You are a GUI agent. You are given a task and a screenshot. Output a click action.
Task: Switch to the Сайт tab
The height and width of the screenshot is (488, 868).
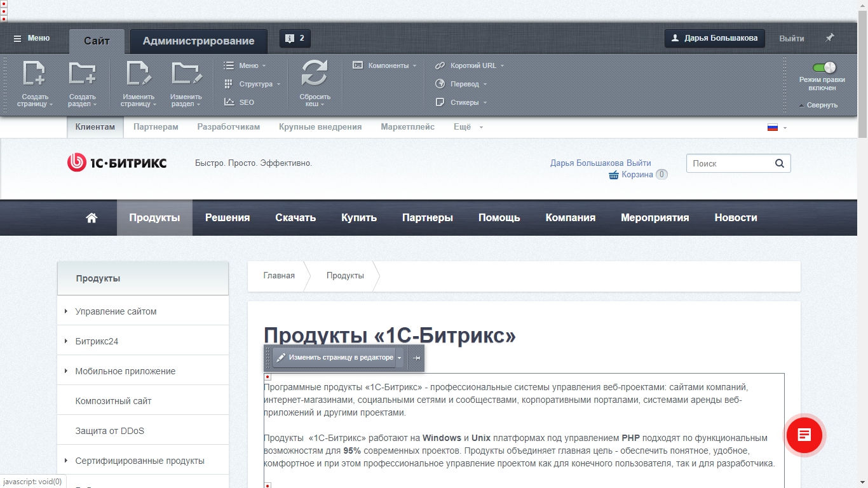pyautogui.click(x=97, y=41)
